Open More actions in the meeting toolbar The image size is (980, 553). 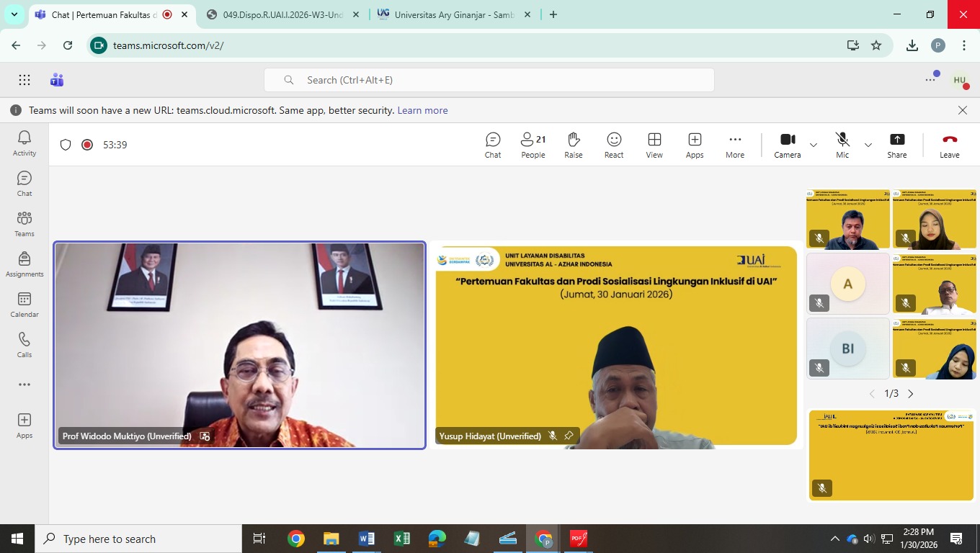(735, 145)
